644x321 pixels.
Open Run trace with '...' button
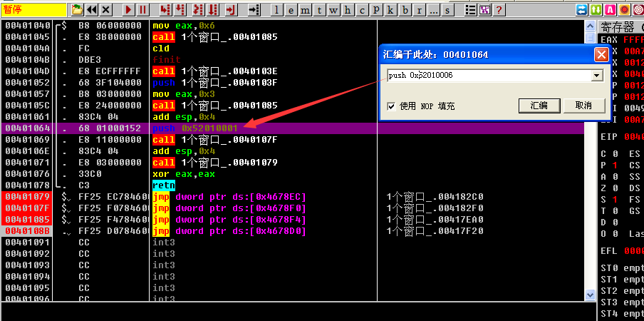click(433, 9)
